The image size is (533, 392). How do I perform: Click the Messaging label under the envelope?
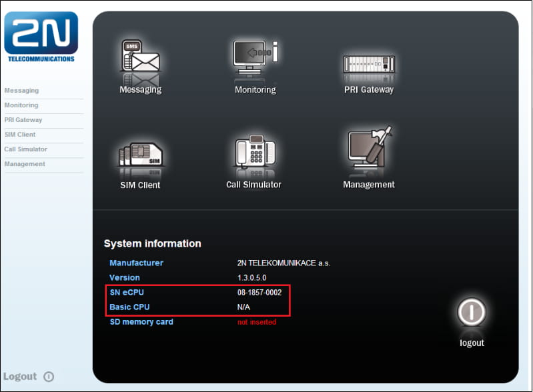pyautogui.click(x=140, y=90)
